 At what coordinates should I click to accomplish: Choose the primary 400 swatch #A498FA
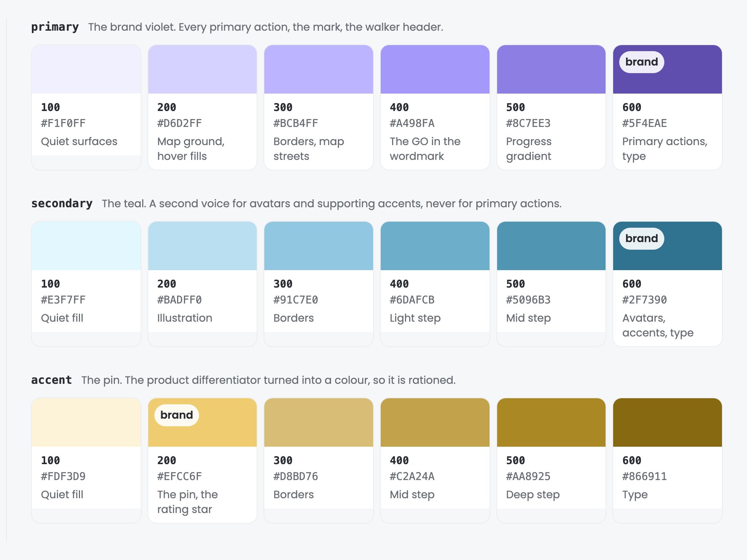click(435, 69)
